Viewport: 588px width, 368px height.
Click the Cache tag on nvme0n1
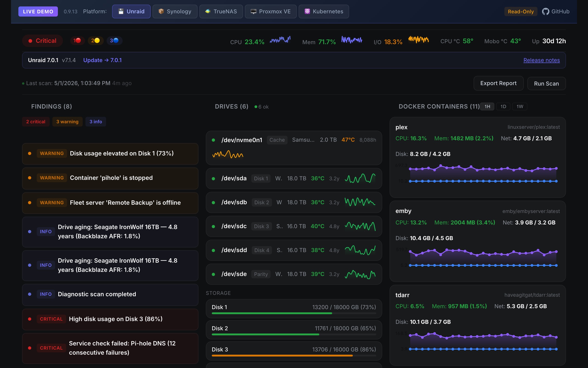click(x=277, y=140)
